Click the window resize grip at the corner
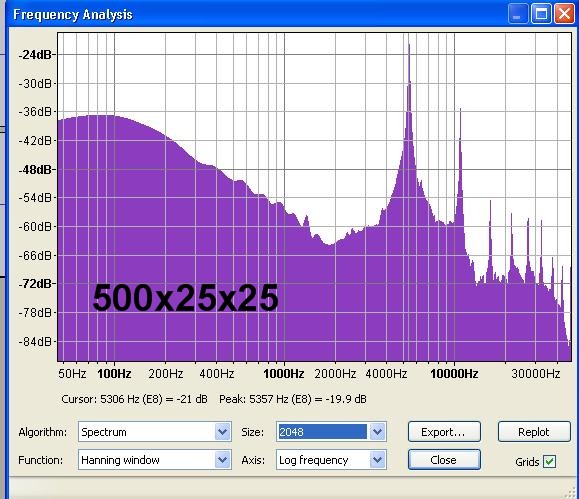The image size is (579, 499). click(x=571, y=492)
